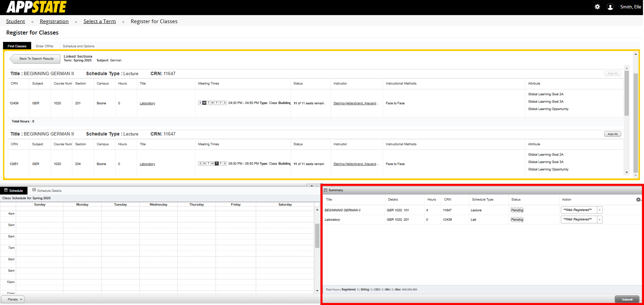Click Pending status for Laboratory row
644x305 pixels.
517,220
